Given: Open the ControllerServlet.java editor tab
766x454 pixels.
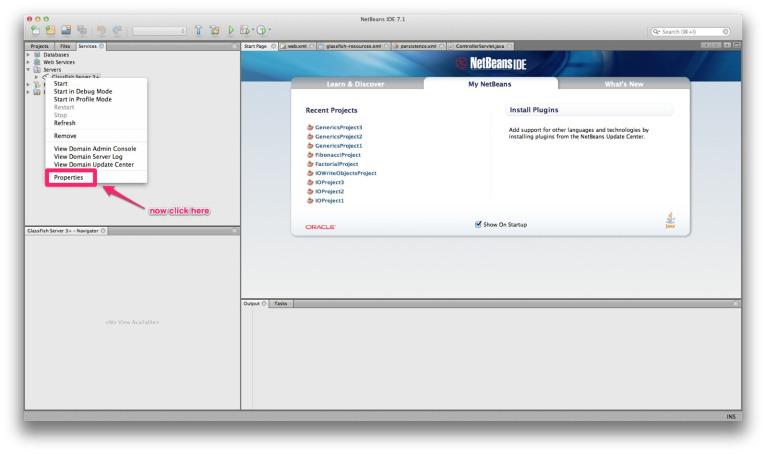Looking at the screenshot, I should pyautogui.click(x=479, y=46).
